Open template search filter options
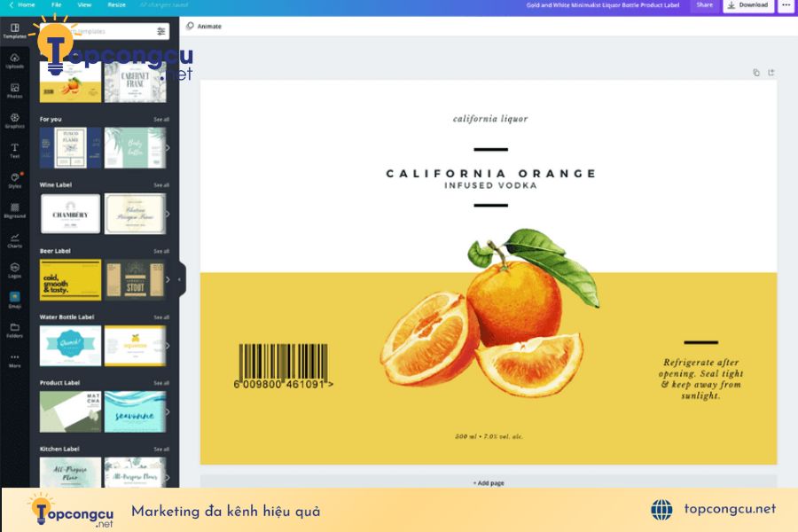Viewport: 798px width, 532px height. pos(160,32)
